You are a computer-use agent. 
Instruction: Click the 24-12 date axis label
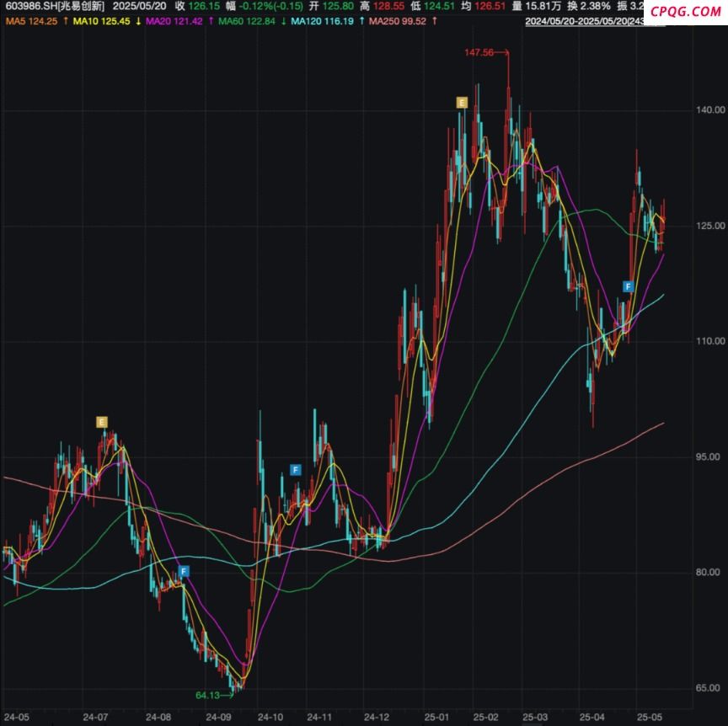(x=377, y=718)
